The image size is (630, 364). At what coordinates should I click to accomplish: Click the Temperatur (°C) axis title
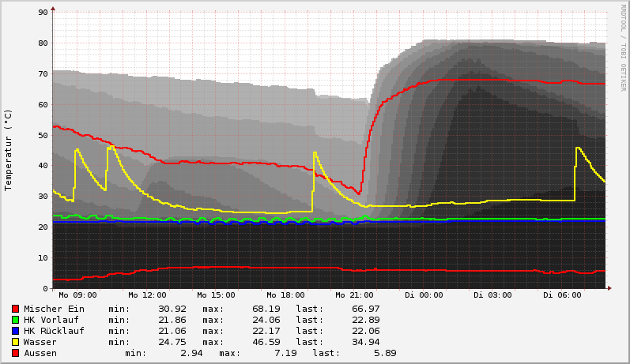pos(9,150)
